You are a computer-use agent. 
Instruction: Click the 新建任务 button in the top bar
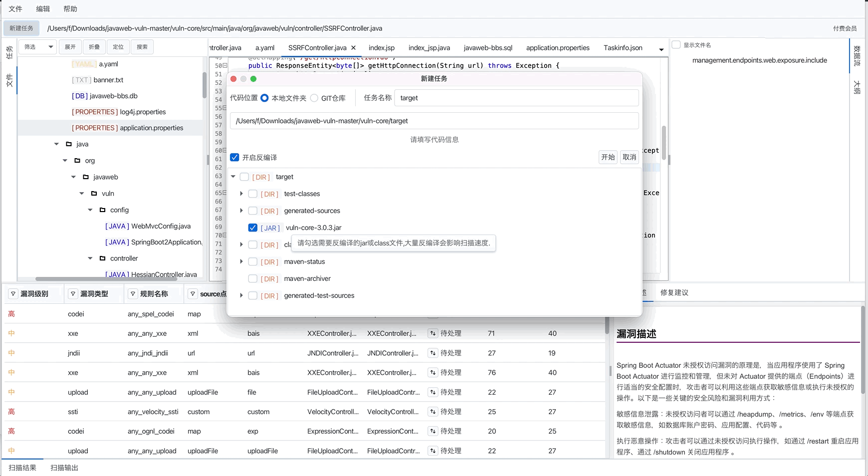[x=21, y=28]
